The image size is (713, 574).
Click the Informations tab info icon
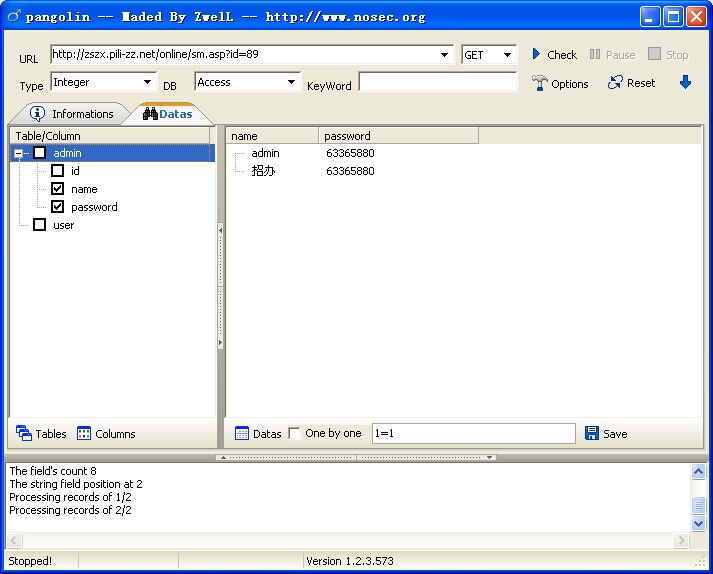tap(37, 113)
